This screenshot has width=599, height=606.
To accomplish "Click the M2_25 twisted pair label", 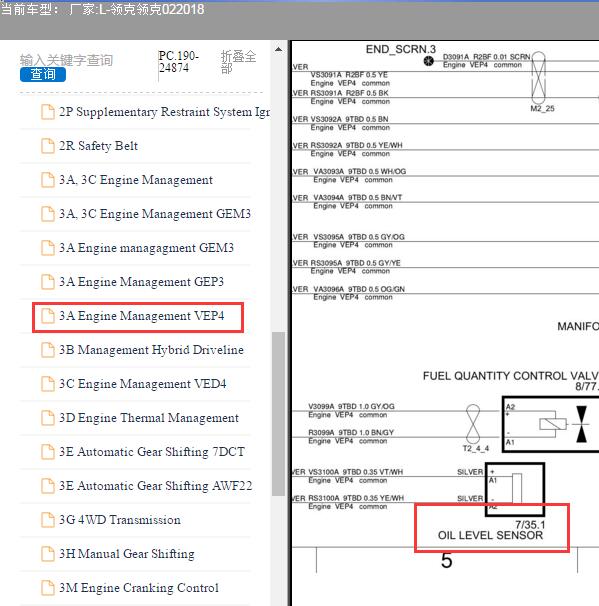I will pos(542,109).
